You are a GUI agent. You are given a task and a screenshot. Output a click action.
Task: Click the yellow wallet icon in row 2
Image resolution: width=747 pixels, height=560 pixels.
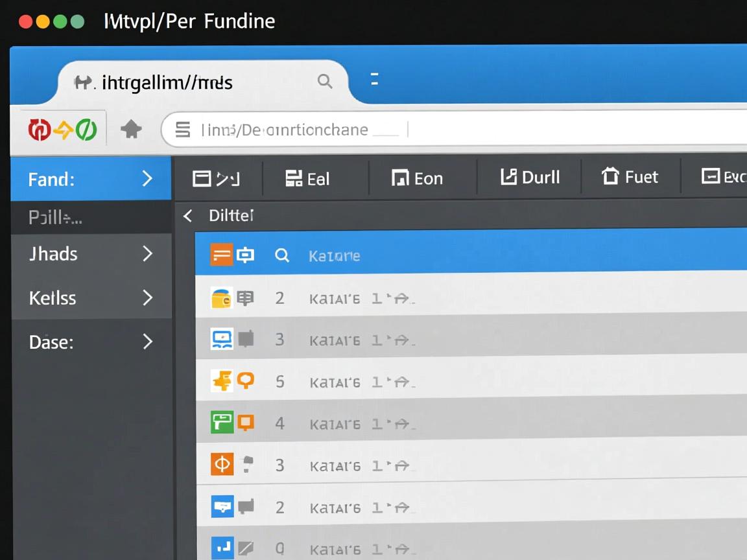click(x=221, y=298)
